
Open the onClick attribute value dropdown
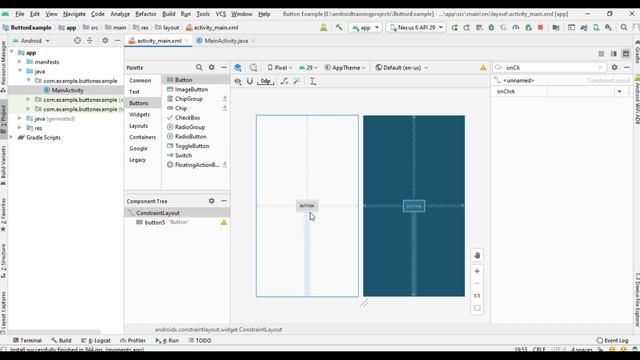point(619,91)
